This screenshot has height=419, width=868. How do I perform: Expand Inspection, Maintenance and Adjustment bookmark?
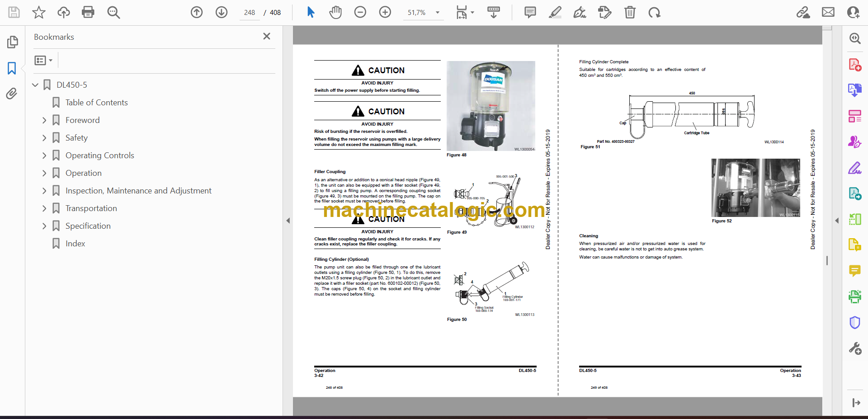coord(44,191)
